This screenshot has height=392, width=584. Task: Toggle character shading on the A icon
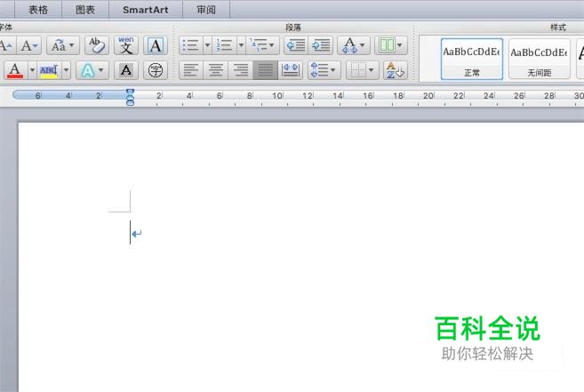point(126,70)
